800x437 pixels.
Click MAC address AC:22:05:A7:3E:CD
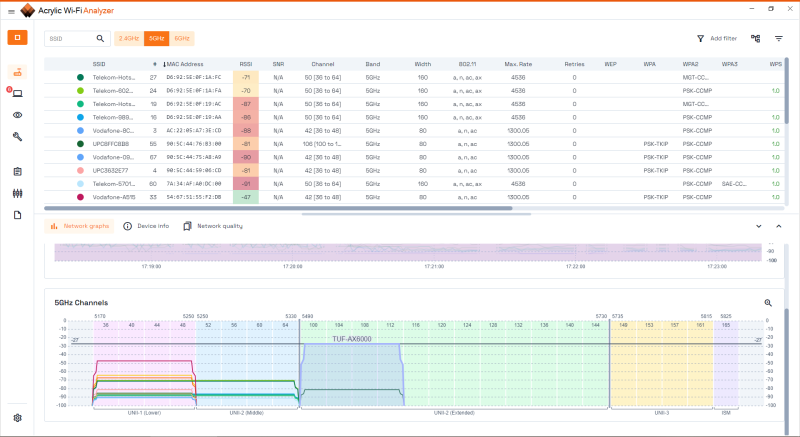pyautogui.click(x=194, y=131)
